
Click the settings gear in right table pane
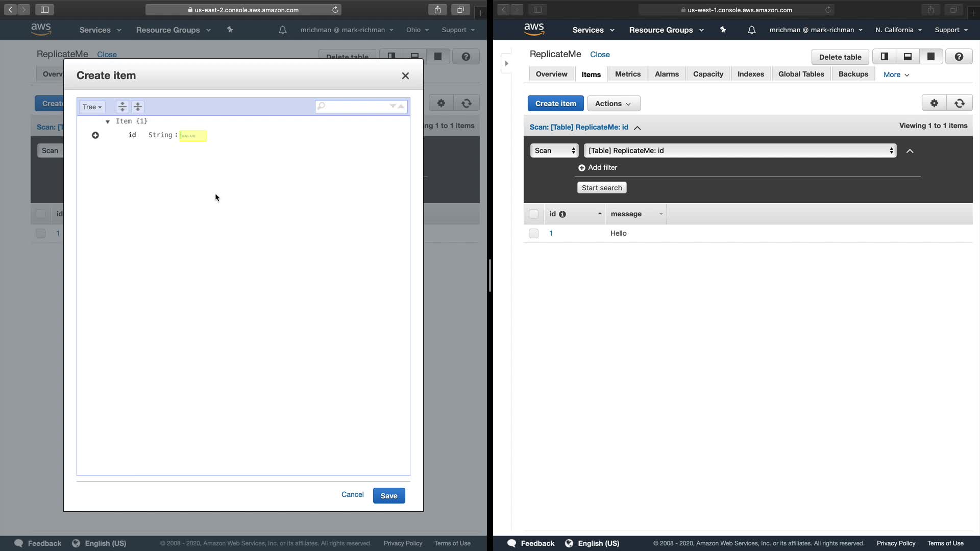(x=934, y=103)
